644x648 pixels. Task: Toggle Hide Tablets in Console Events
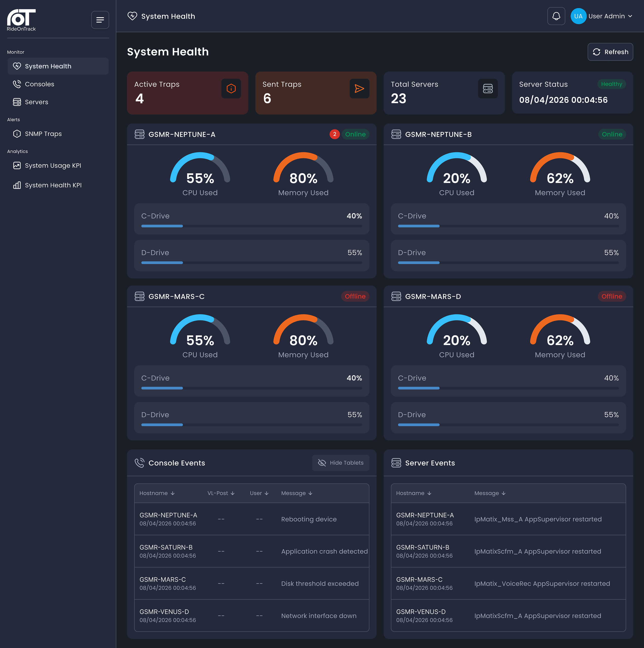pos(340,463)
